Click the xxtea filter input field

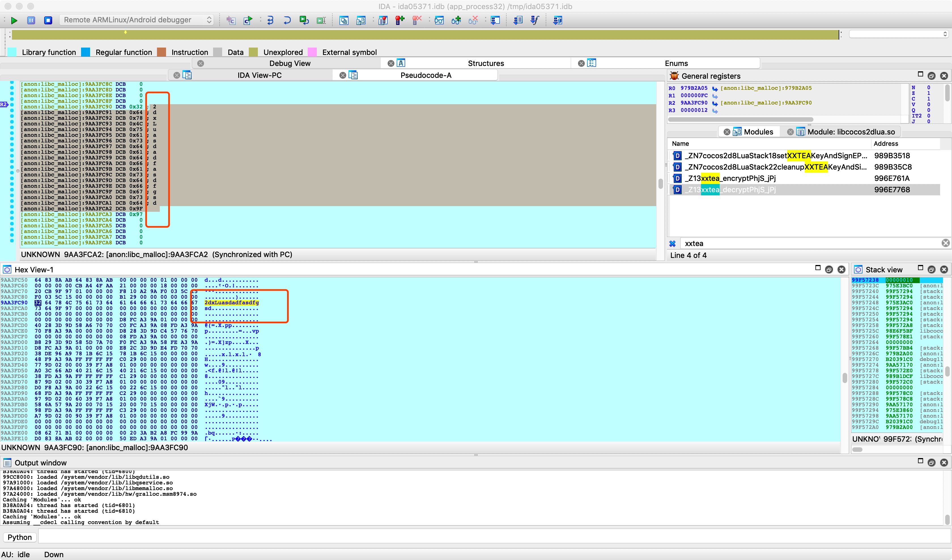(x=810, y=243)
